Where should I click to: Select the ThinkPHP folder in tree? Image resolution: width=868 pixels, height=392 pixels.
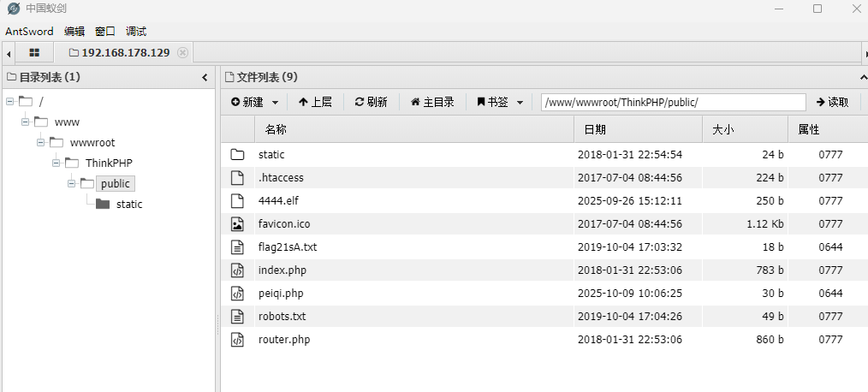click(x=109, y=163)
